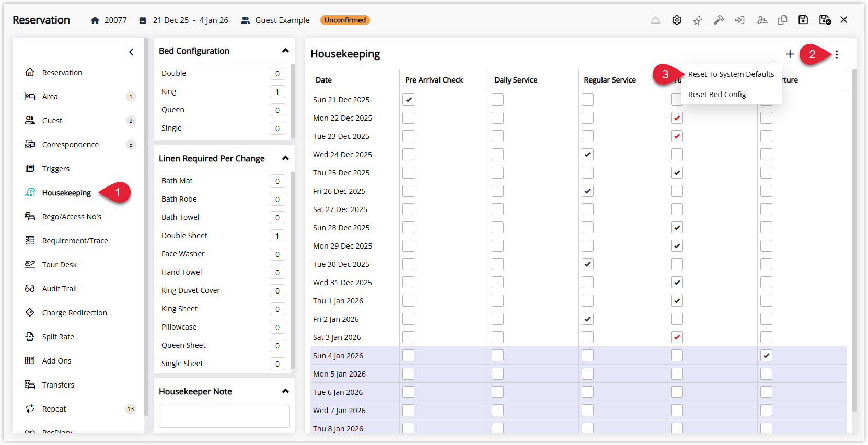Collapse the left sidebar with the chevron
This screenshot has height=445, width=868.
coord(131,52)
